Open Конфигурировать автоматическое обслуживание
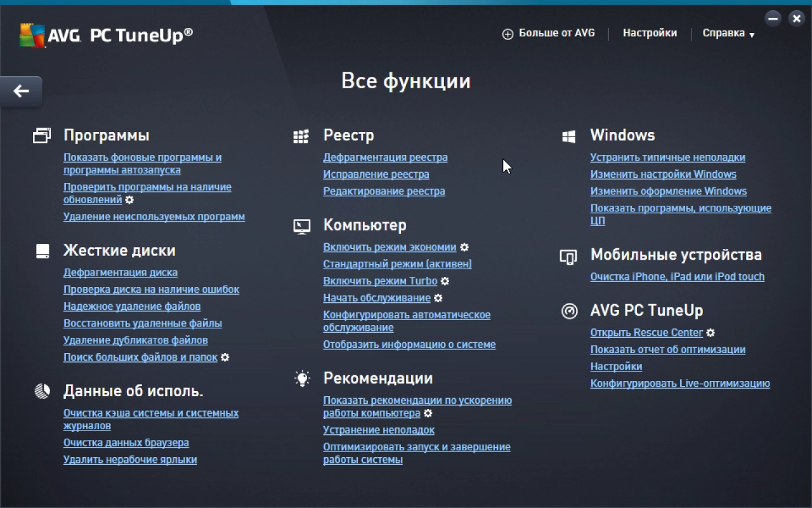The width and height of the screenshot is (812, 508). (407, 321)
